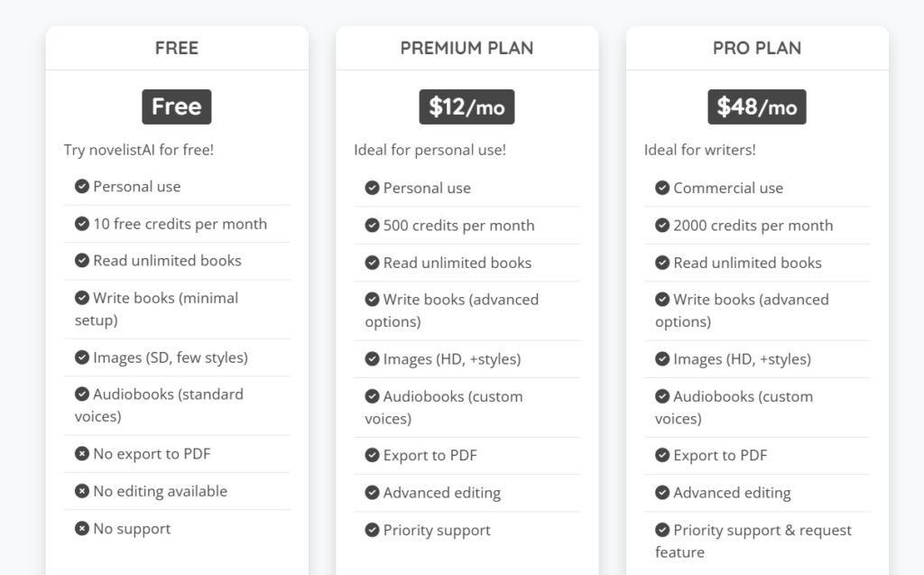This screenshot has width=924, height=575.
Task: Click the $12/mo price badge
Action: 467,107
